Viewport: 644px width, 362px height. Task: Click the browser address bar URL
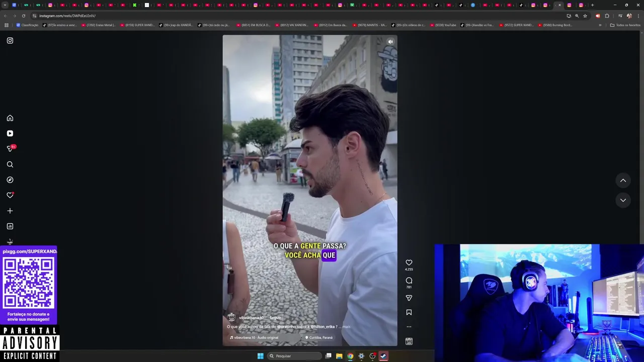67,16
